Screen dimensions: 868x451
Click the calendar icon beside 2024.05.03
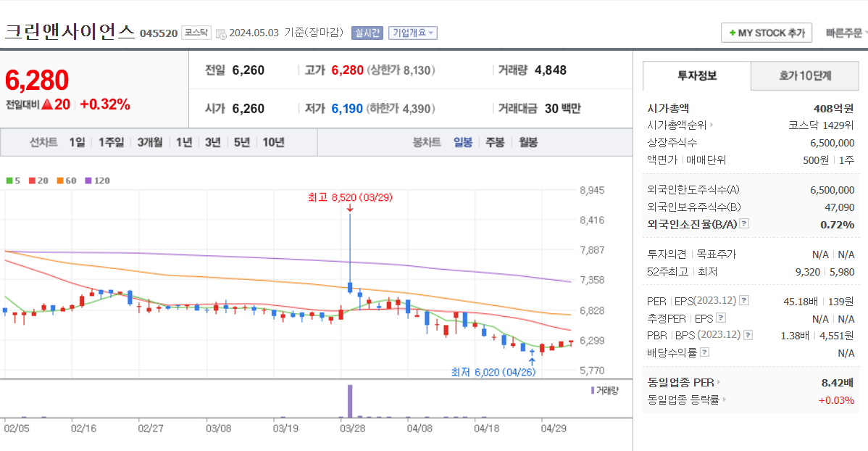[x=221, y=34]
